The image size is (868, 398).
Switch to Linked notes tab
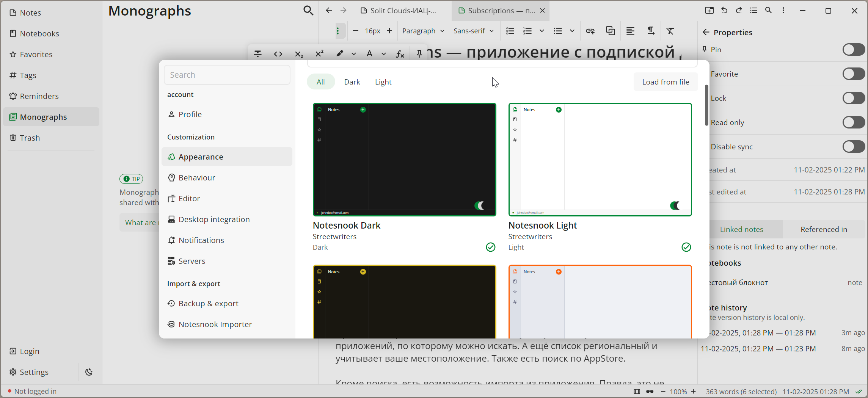coord(741,229)
